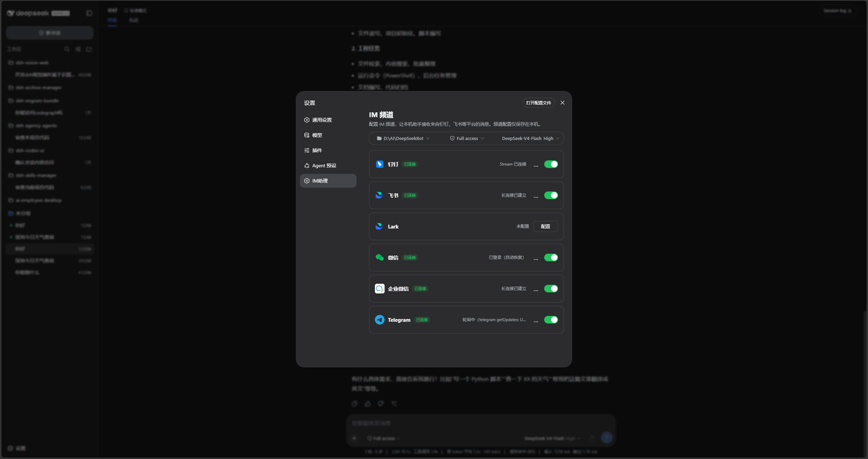Turn off the Telegram channel switch
The width and height of the screenshot is (868, 459).
point(551,320)
